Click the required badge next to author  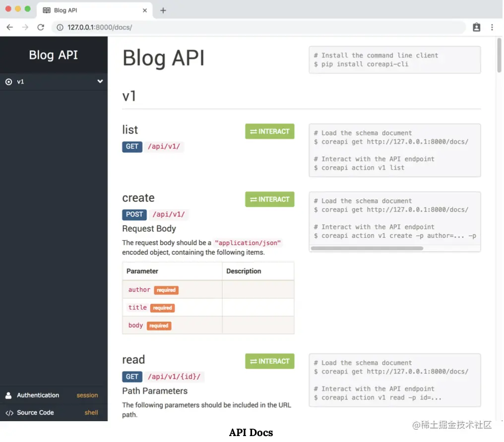click(x=166, y=290)
